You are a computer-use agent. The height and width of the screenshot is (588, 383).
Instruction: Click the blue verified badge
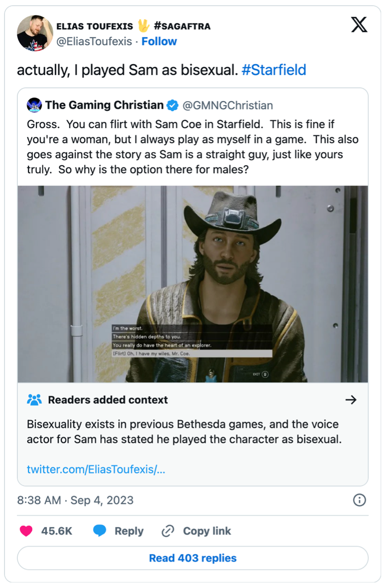172,106
